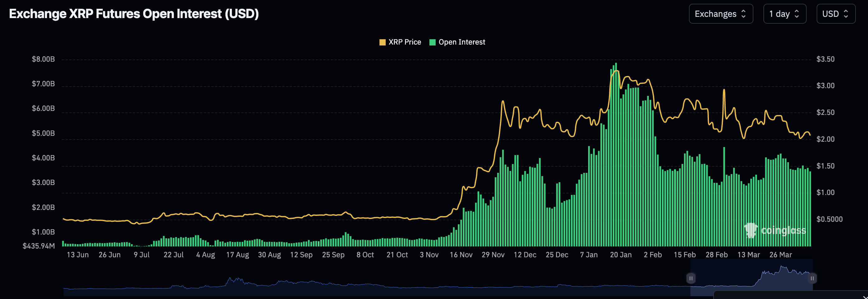Click the yellow XRP Price legend swatch

coord(382,42)
